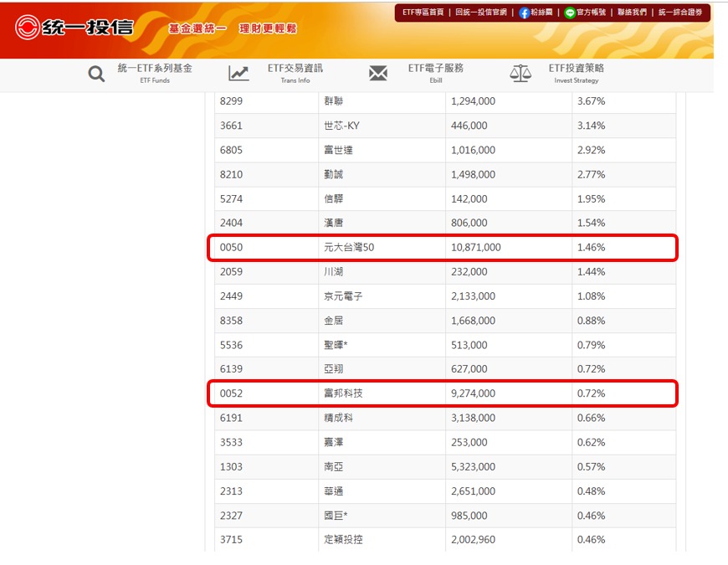Viewport: 728px width, 565px height.
Task: Select shares value 232,000
Action: click(x=469, y=272)
